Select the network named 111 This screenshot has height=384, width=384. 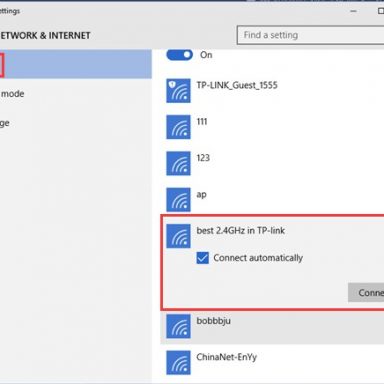202,121
